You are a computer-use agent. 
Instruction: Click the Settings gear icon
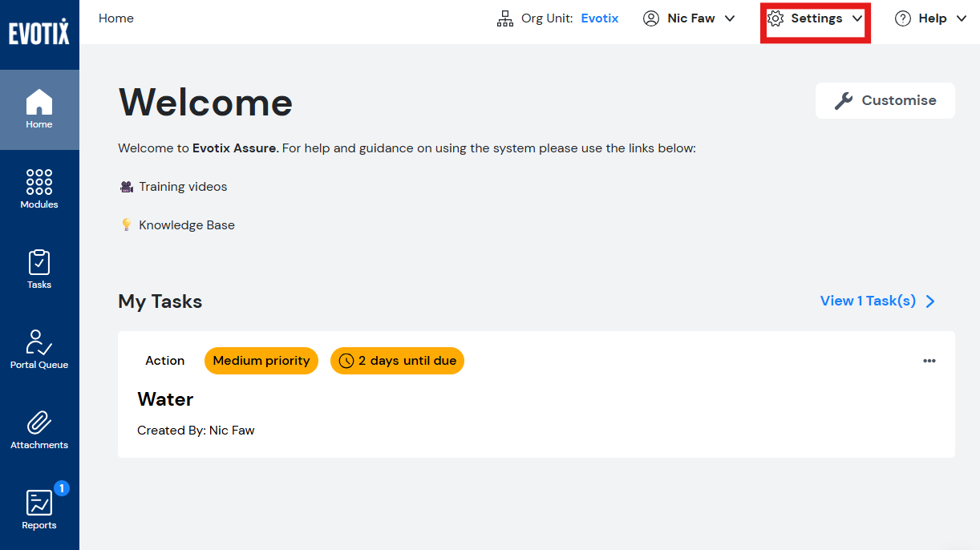pyautogui.click(x=775, y=18)
